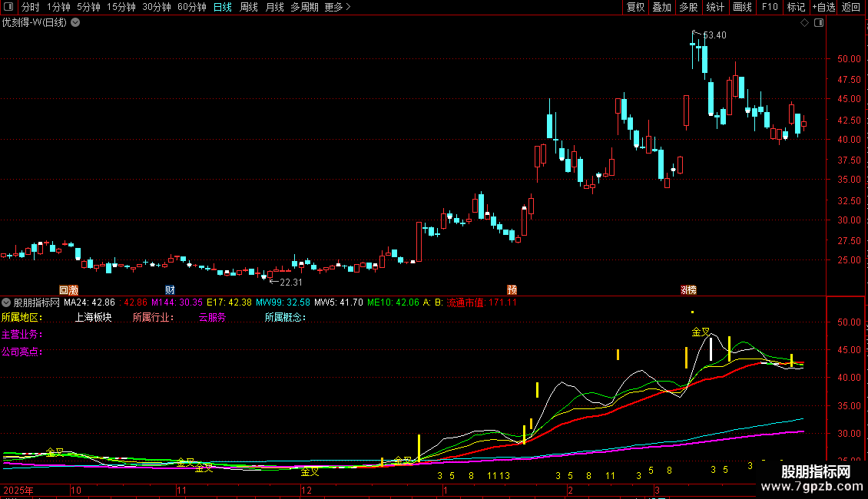Click the 回溯 event marker icon

[68, 290]
